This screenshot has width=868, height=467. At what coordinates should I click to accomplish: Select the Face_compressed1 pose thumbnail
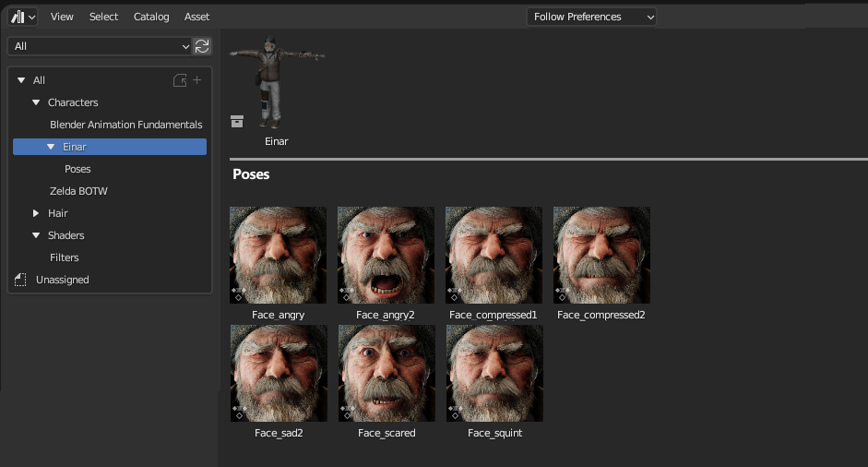coord(493,255)
